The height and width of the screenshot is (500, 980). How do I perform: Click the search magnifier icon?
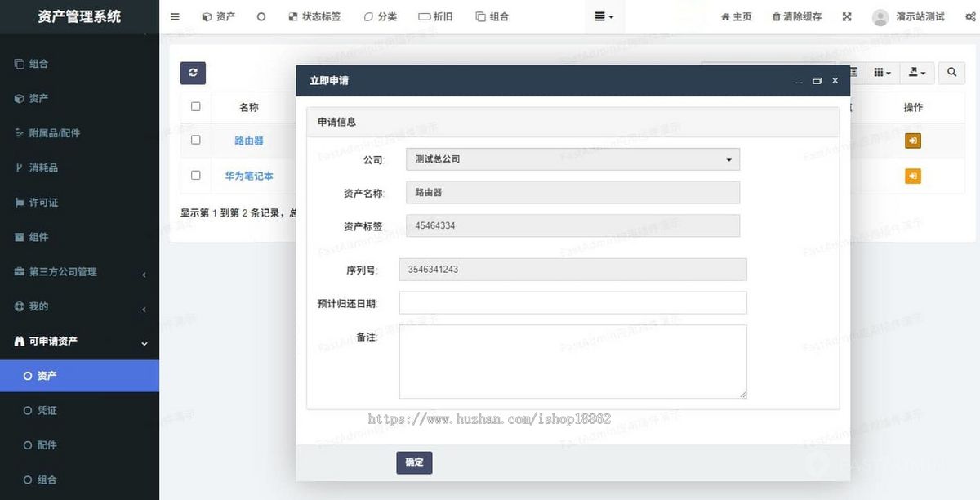tap(951, 73)
